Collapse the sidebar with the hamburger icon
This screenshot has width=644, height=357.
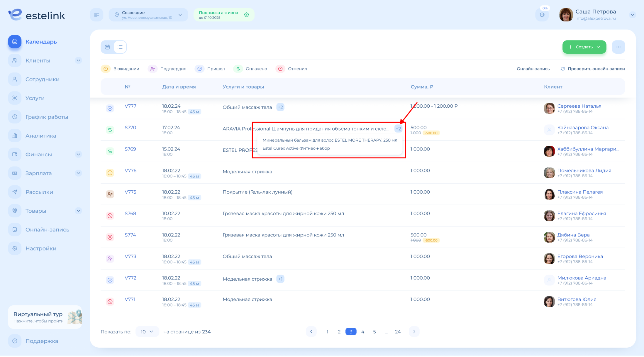coord(96,15)
